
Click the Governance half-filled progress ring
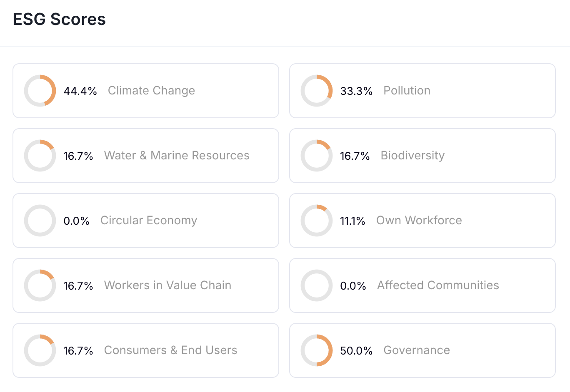pyautogui.click(x=317, y=350)
